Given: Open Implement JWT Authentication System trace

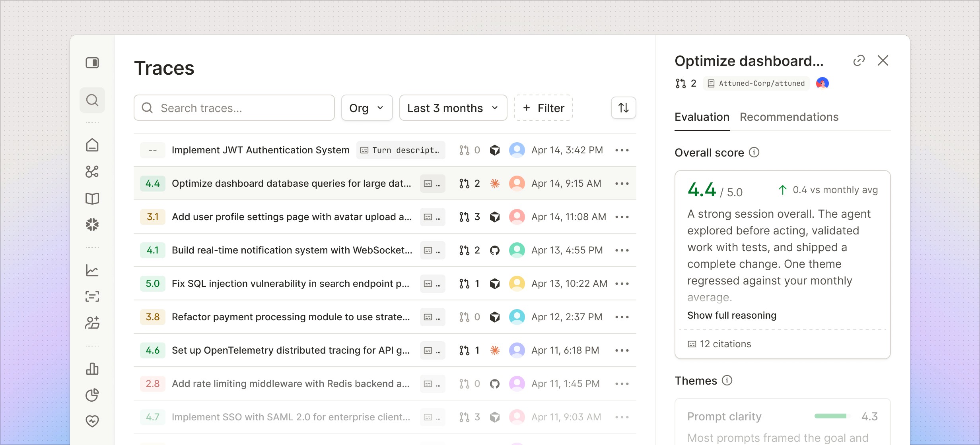Looking at the screenshot, I should click(261, 150).
